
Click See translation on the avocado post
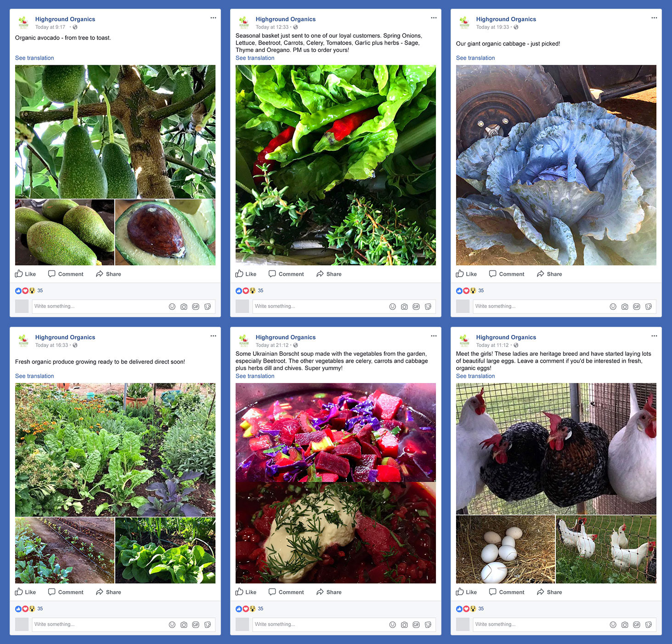click(34, 58)
